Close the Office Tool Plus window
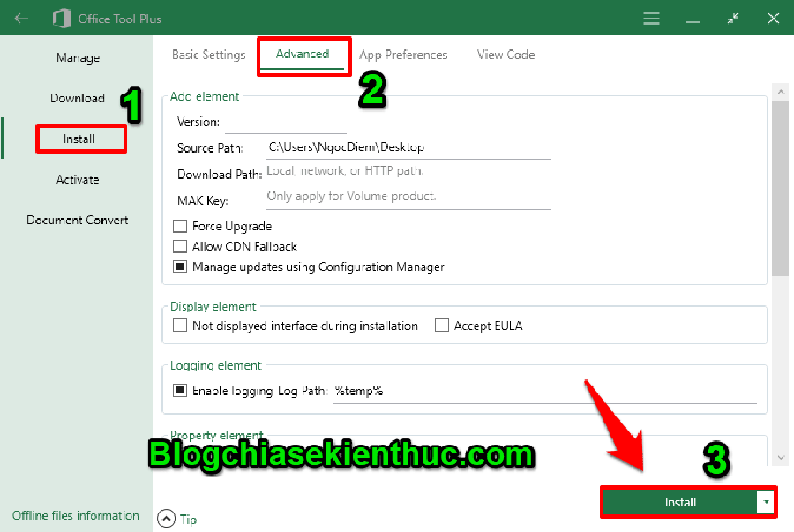Image resolution: width=794 pixels, height=532 pixels. click(x=773, y=19)
